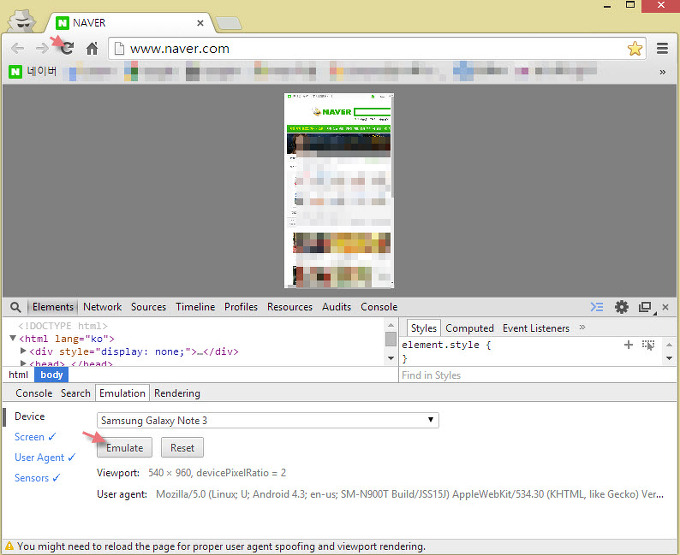Click the new style rule plus icon

coord(628,344)
